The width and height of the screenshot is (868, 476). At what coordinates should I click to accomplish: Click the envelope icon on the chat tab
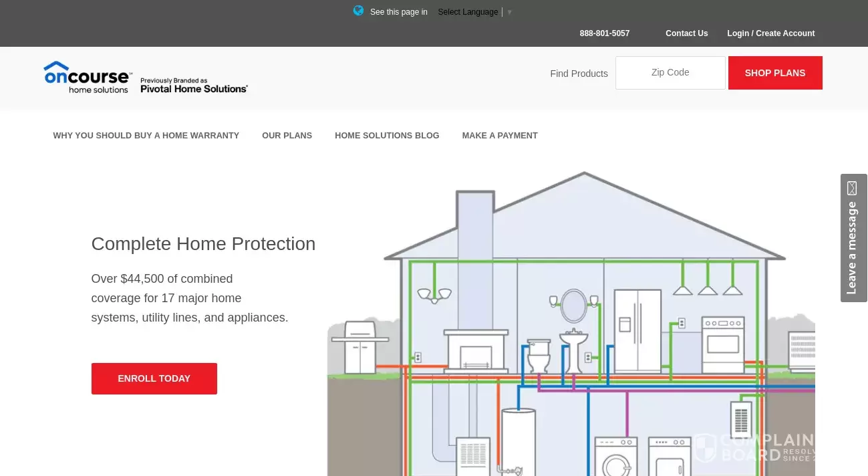coord(852,188)
